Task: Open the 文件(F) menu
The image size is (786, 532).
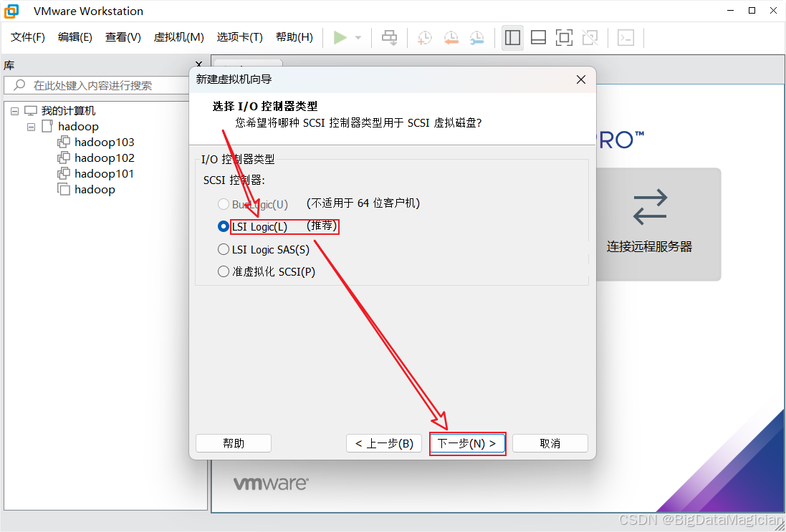Action: [27, 37]
